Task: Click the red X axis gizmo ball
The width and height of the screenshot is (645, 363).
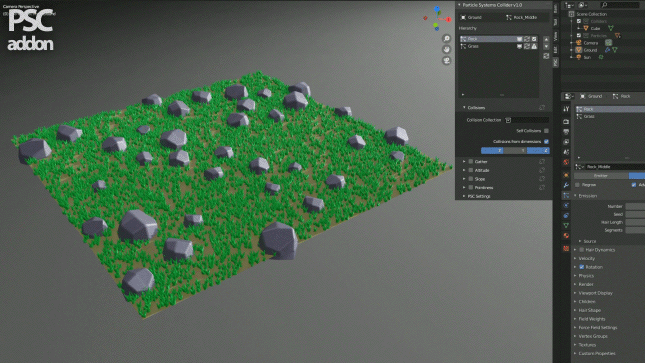Action: pyautogui.click(x=448, y=19)
